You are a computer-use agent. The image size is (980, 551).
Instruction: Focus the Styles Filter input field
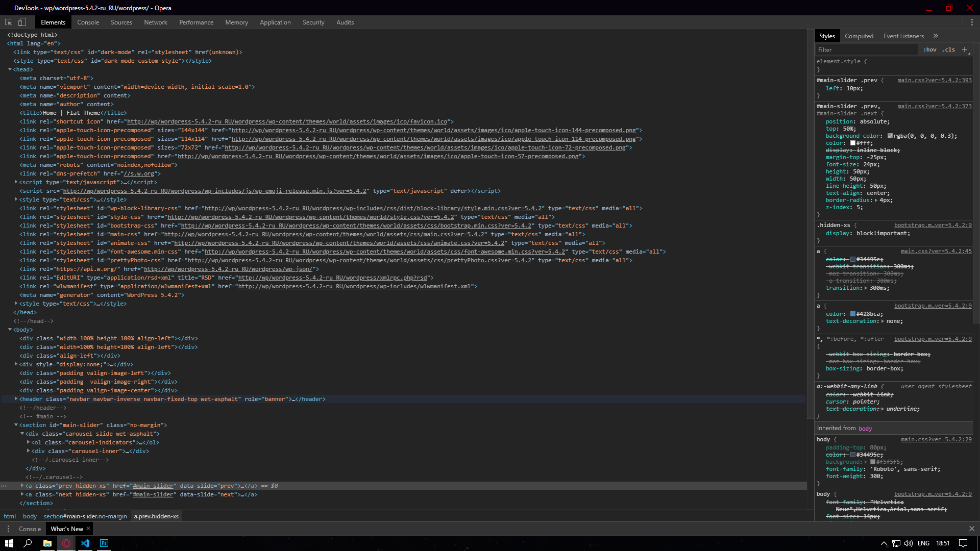coord(866,49)
